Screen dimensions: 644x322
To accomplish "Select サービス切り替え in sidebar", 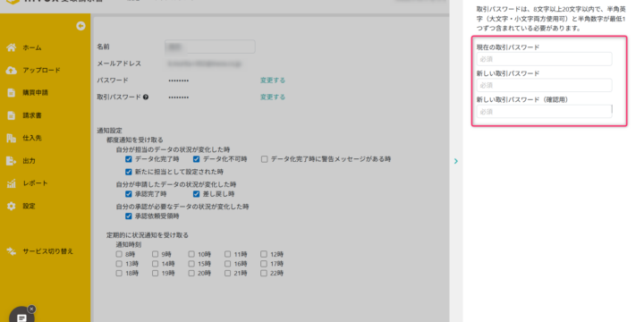I will [x=48, y=251].
